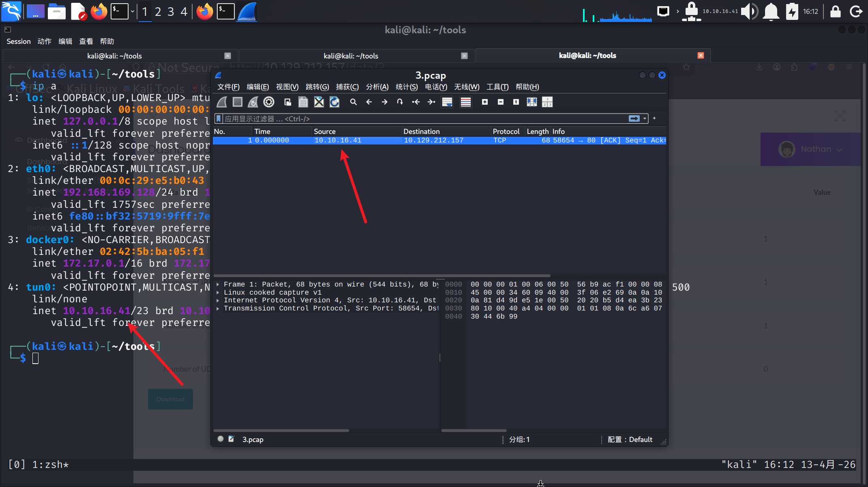Expand the Frame 1 details row
The height and width of the screenshot is (487, 868).
[218, 284]
